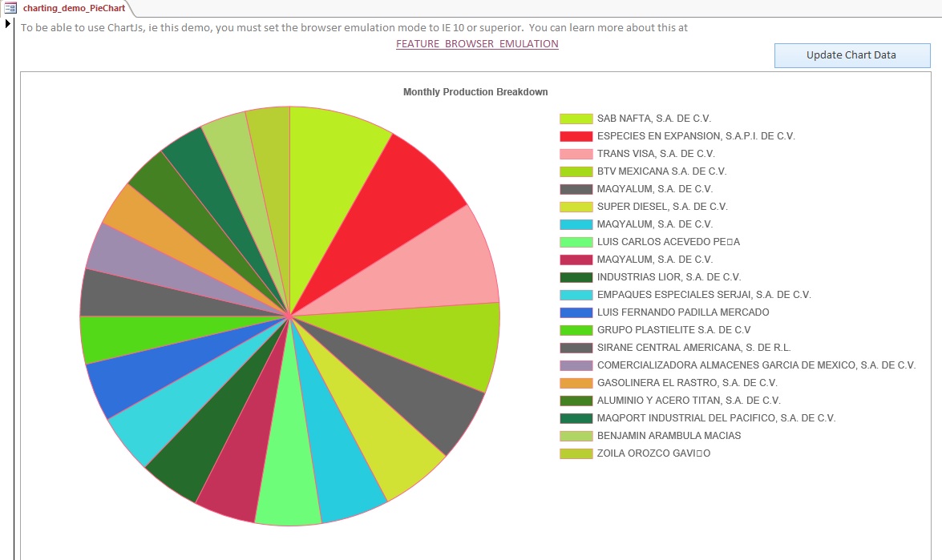Screen dimensions: 942x560
Task: Click the GASOLINERA EL RASTRO orange swatch
Action: coord(576,383)
